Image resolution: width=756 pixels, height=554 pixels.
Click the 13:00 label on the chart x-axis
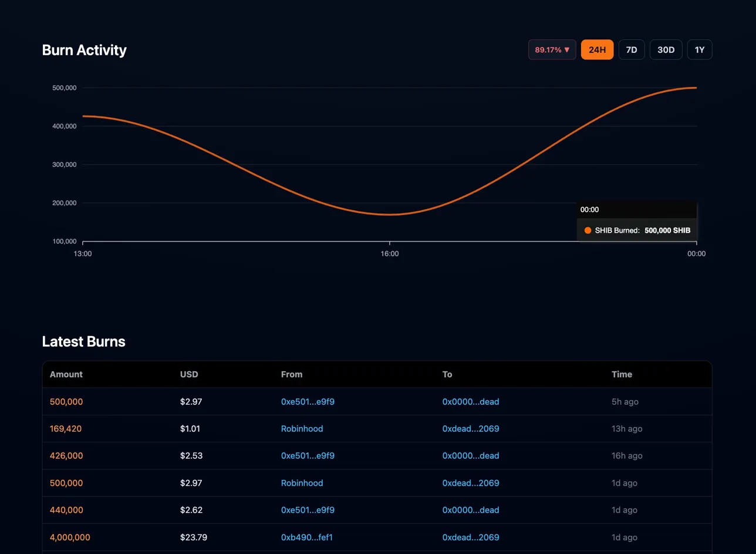(x=83, y=254)
